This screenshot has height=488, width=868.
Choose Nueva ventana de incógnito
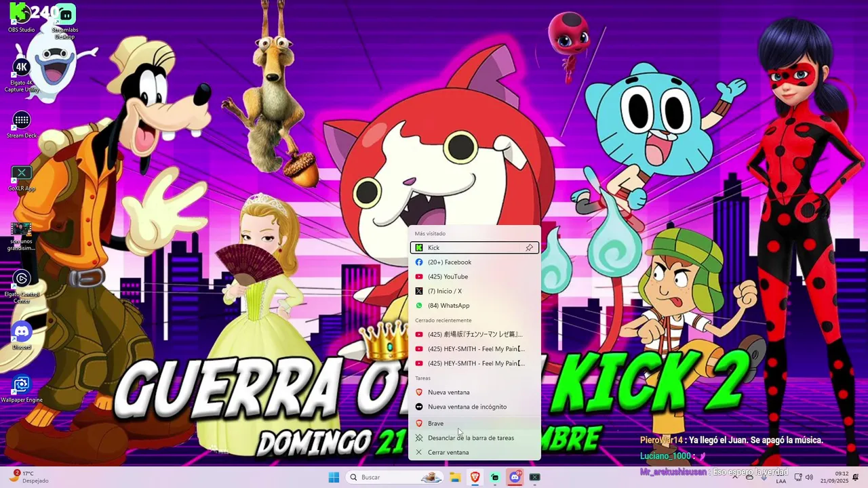[x=475, y=407]
